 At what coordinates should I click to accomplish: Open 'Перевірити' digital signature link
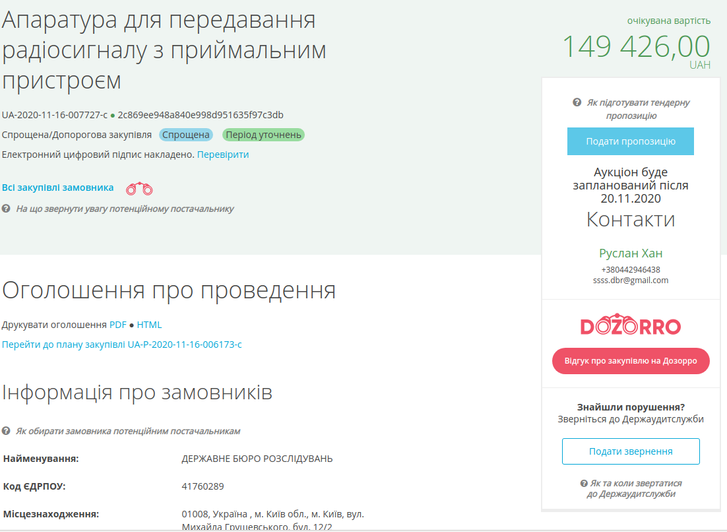pos(223,154)
